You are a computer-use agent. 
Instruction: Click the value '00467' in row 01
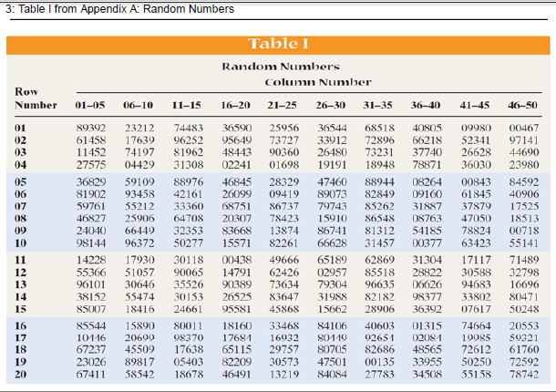[524, 128]
